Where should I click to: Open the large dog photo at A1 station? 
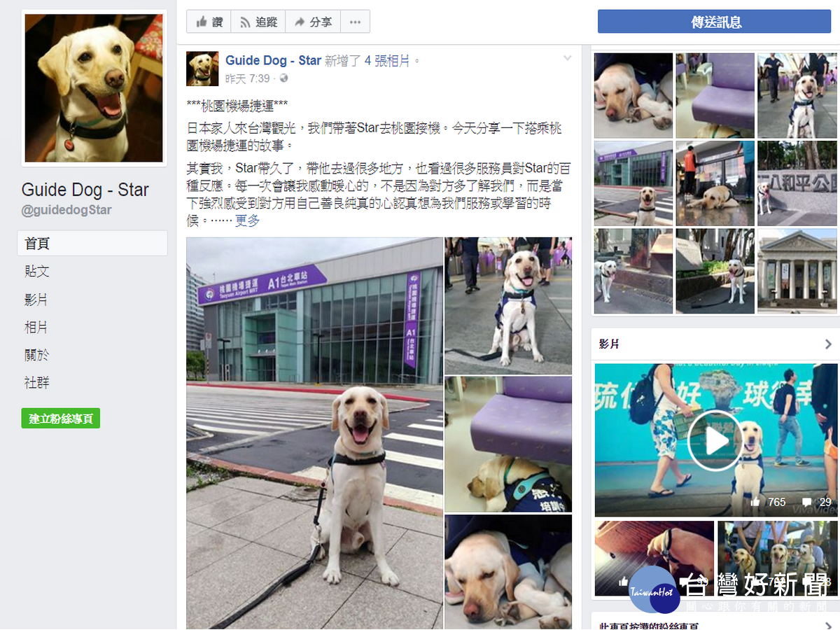point(314,433)
